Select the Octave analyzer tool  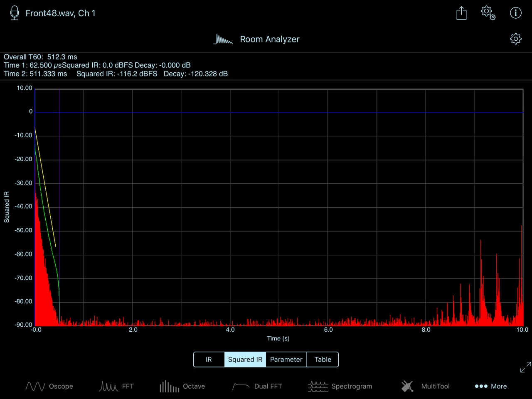click(182, 386)
